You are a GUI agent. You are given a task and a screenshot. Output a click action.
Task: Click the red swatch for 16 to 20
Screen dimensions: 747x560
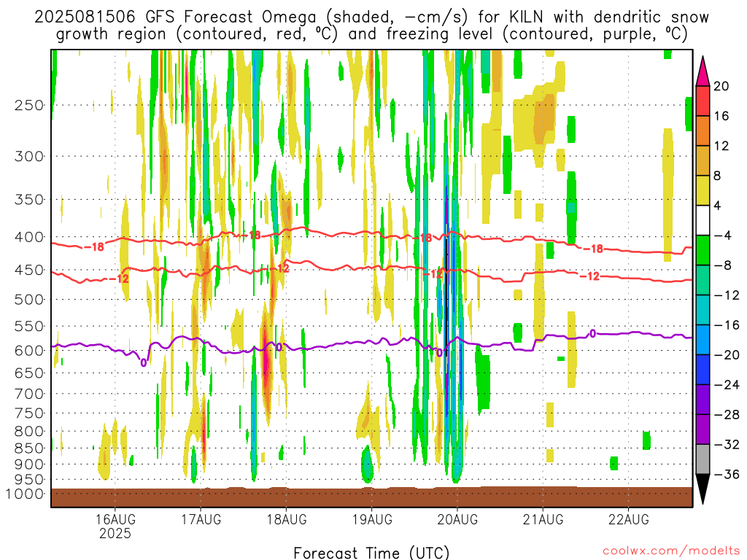coord(703,101)
